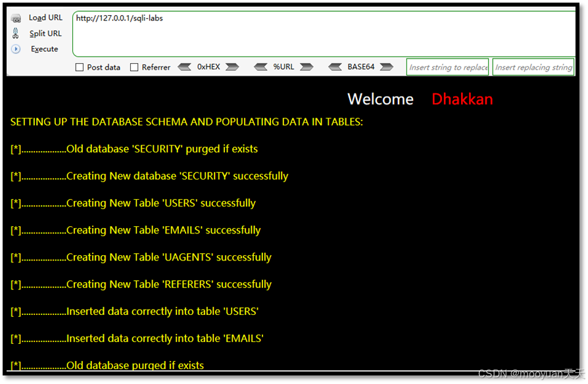588x384 pixels.
Task: Click line "Creating New Table 'USERS' successfully"
Action: point(133,203)
